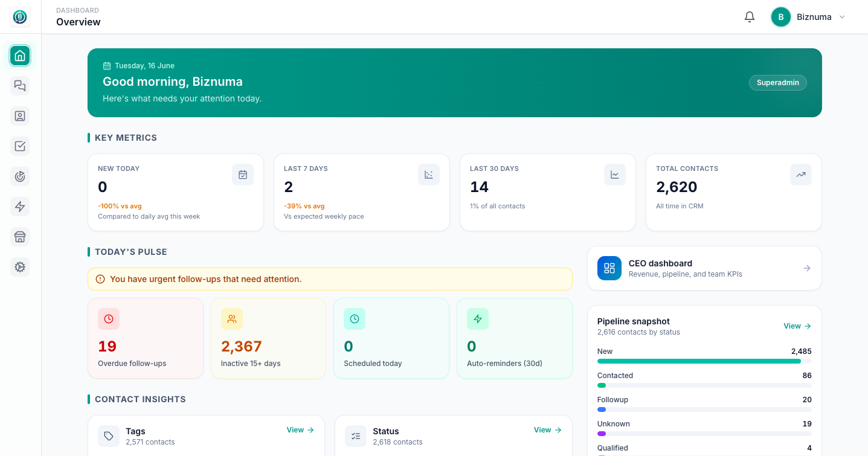Click the lightning icon in Auto-reminders card
Image resolution: width=868 pixels, height=456 pixels.
pos(478,319)
